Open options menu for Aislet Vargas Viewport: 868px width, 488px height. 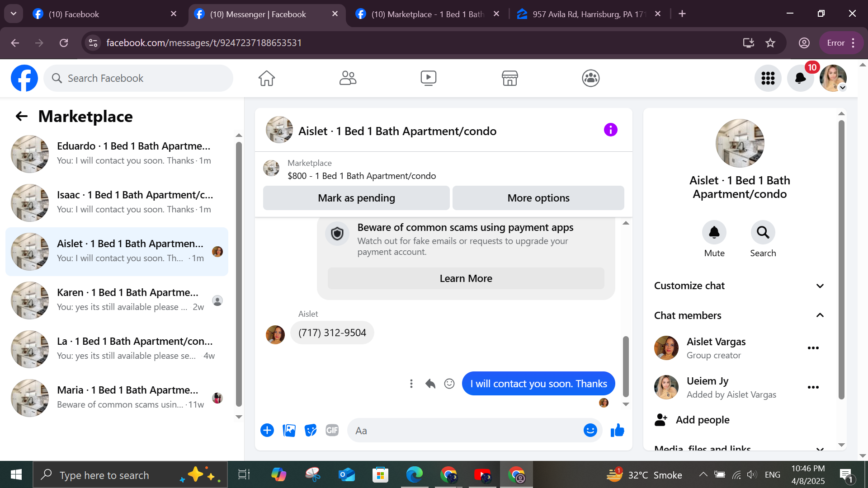click(x=813, y=348)
